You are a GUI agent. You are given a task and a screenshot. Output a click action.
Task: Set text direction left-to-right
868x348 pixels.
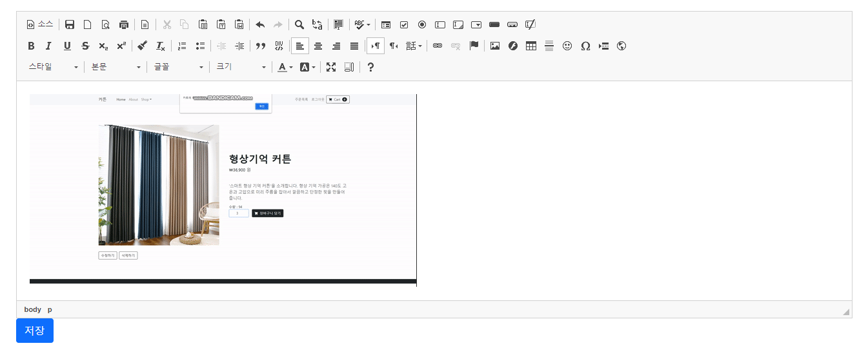(x=376, y=46)
